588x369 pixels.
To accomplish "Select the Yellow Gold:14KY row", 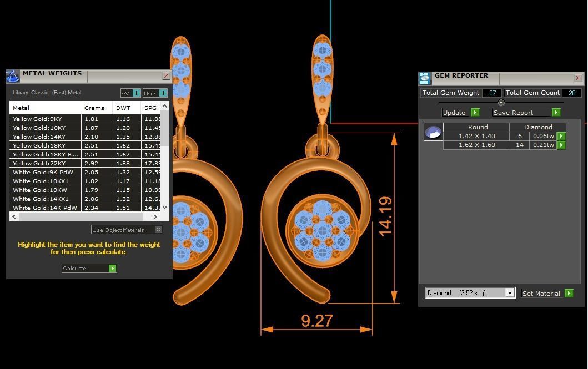I will tap(85, 137).
